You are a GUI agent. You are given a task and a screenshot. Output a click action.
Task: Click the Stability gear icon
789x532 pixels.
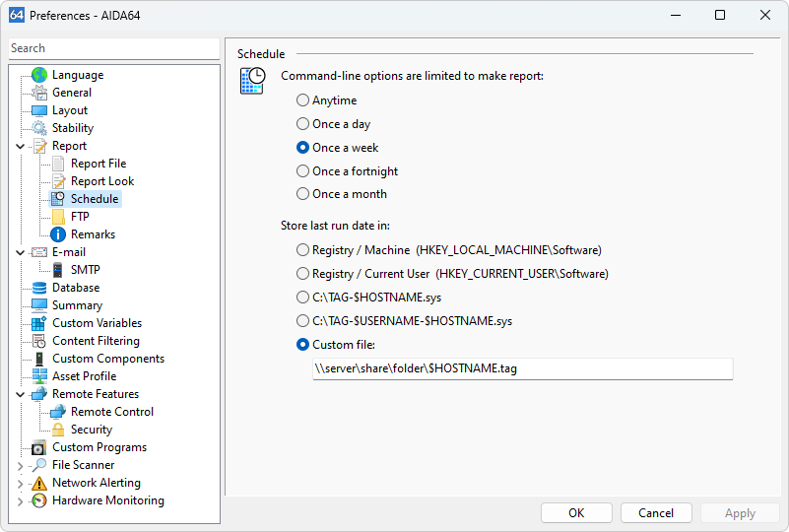39,128
